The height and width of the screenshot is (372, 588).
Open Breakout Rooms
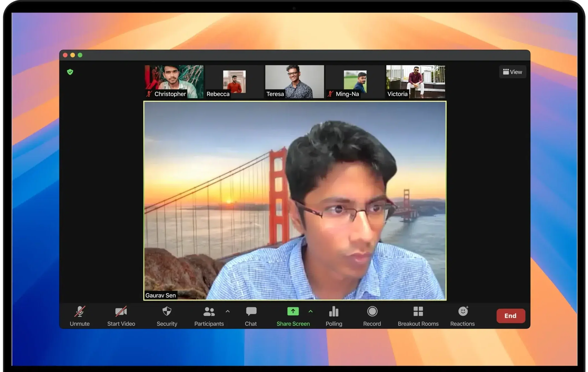tap(418, 316)
